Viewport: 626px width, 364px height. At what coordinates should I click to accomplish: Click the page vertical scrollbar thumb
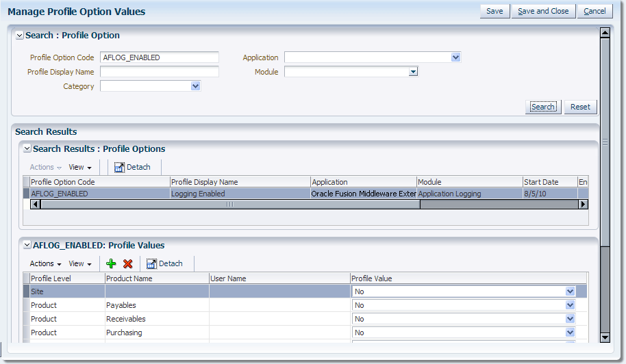point(605,142)
